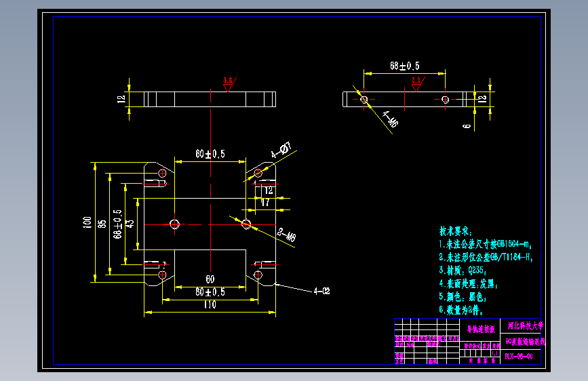This screenshot has height=381, width=588.
Task: Click the 12 thickness dimension left of front view
Action: 121,99
